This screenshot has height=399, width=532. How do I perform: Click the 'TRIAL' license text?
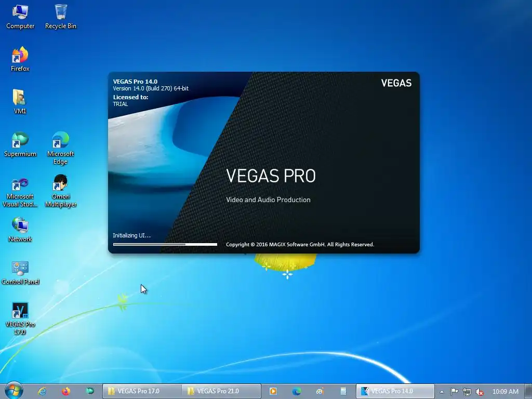point(121,104)
